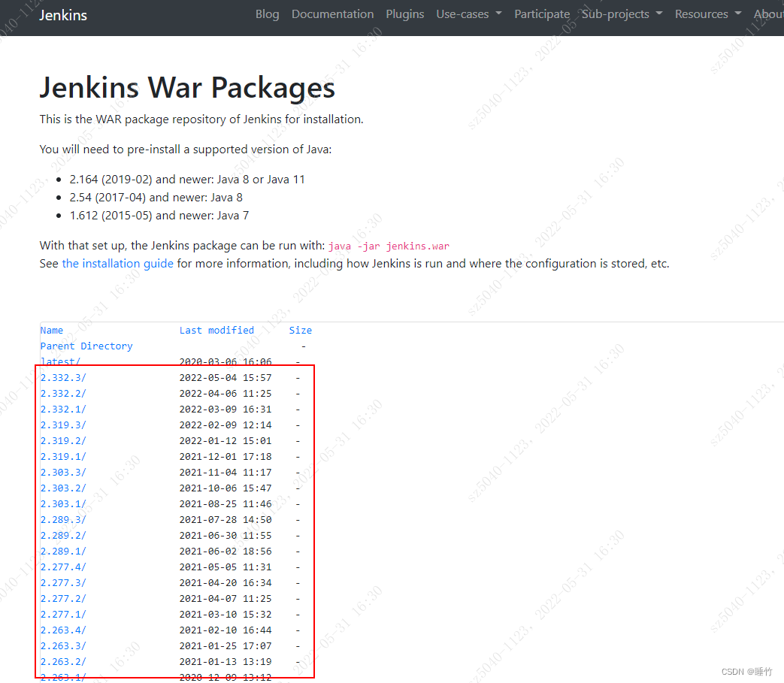This screenshot has height=683, width=784.
Task: Open the 2.277.4/ directory
Action: tap(63, 567)
